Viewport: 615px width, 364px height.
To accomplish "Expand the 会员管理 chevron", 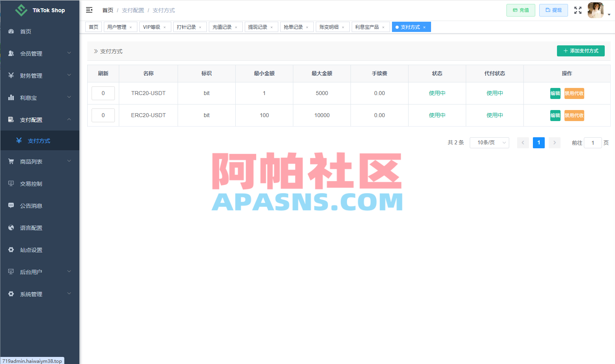I will (69, 53).
